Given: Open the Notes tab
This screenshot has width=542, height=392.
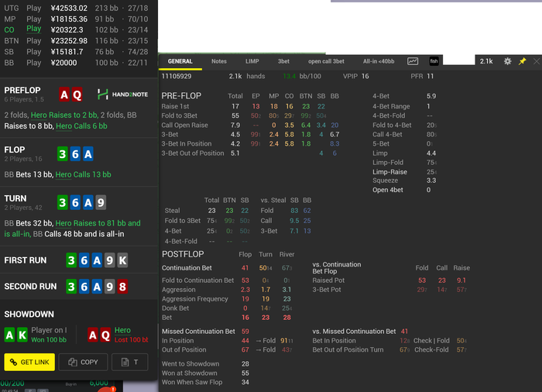Looking at the screenshot, I should 219,61.
